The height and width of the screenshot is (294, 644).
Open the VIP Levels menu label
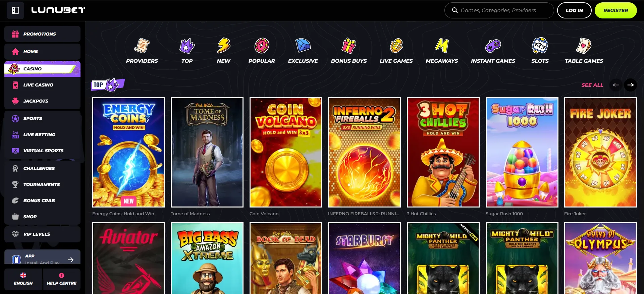point(37,234)
